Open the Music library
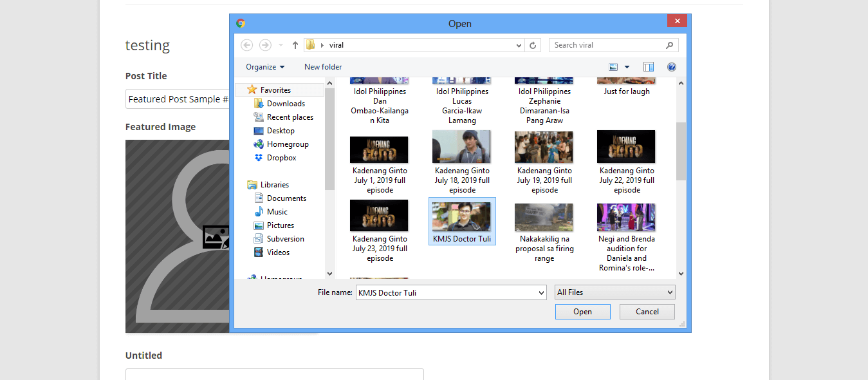This screenshot has width=868, height=380. click(277, 212)
